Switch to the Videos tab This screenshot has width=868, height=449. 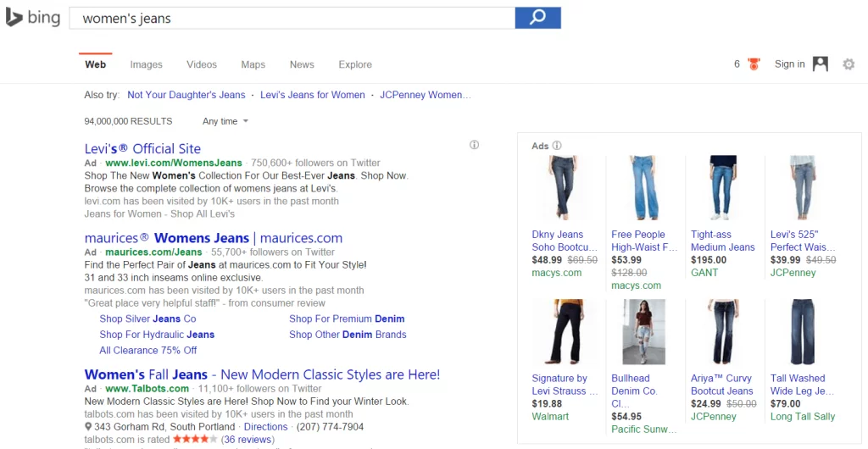point(202,64)
